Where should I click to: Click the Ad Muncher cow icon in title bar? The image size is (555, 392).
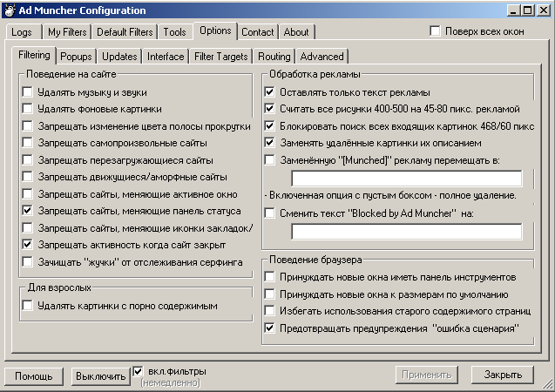(10, 10)
